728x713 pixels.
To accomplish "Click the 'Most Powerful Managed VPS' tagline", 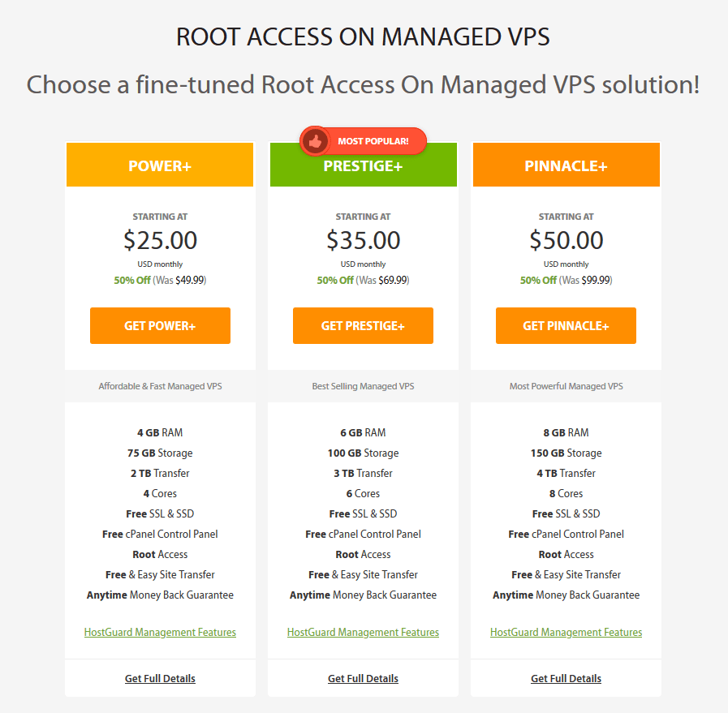I will [566, 386].
